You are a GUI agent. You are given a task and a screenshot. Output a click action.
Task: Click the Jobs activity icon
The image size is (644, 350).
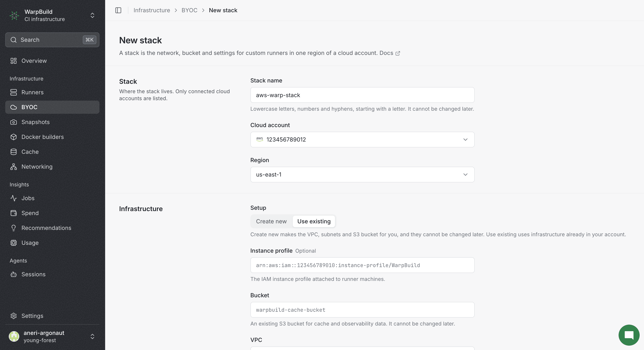coord(14,198)
